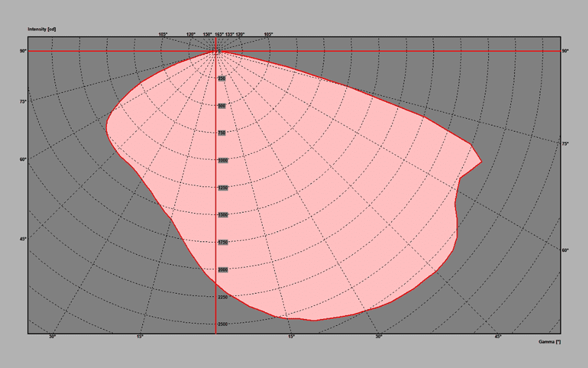Viewport: 588px width, 368px height.
Task: Click the 45° label on bottom axis
Action: point(498,337)
